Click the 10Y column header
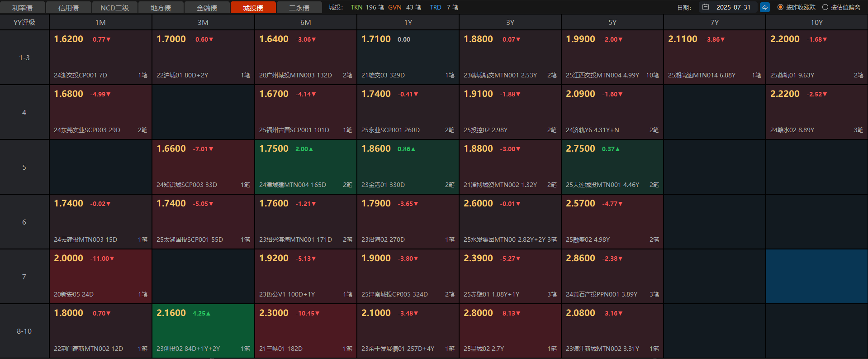 tap(817, 22)
